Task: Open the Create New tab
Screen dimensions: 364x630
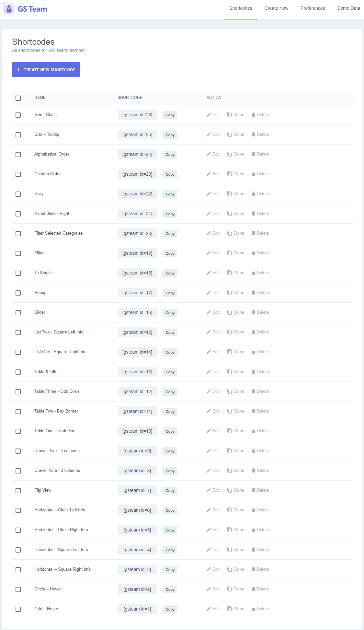Action: pos(276,8)
